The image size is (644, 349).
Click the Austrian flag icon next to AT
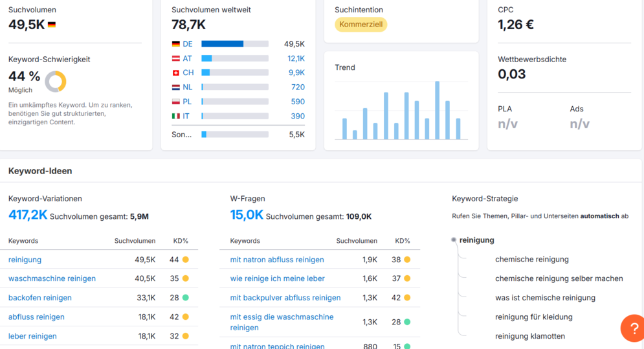176,58
